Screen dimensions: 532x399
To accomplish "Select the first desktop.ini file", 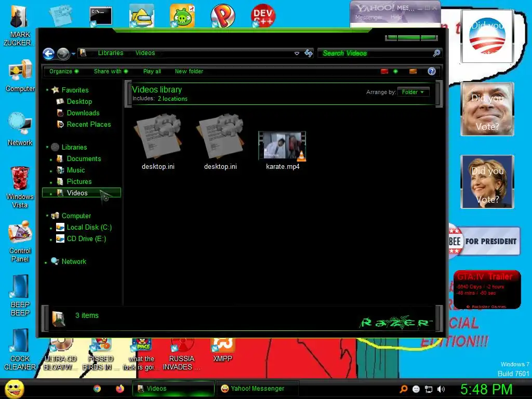I will [158, 142].
